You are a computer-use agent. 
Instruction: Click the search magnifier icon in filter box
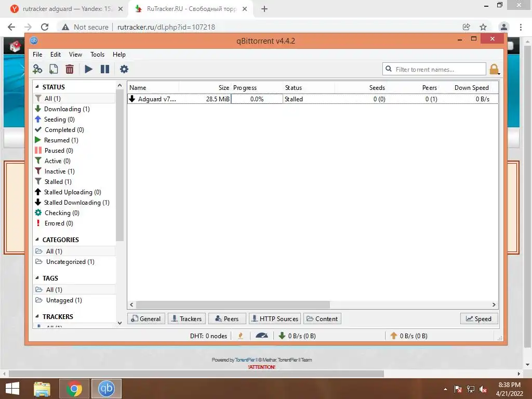pyautogui.click(x=389, y=69)
